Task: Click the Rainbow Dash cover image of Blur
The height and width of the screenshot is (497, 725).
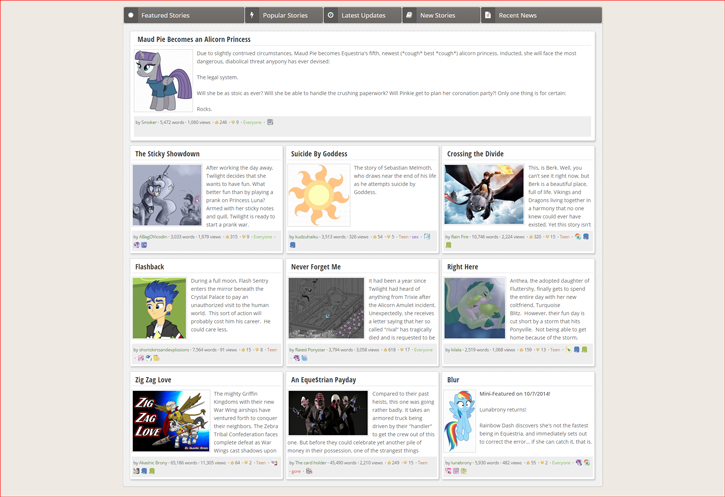Action: (x=460, y=421)
